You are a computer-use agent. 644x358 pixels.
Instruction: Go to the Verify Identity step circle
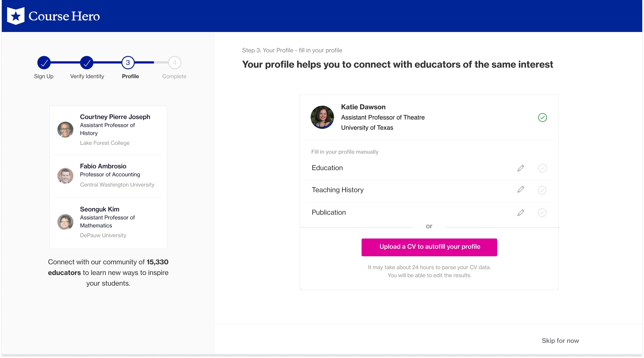[x=87, y=62]
